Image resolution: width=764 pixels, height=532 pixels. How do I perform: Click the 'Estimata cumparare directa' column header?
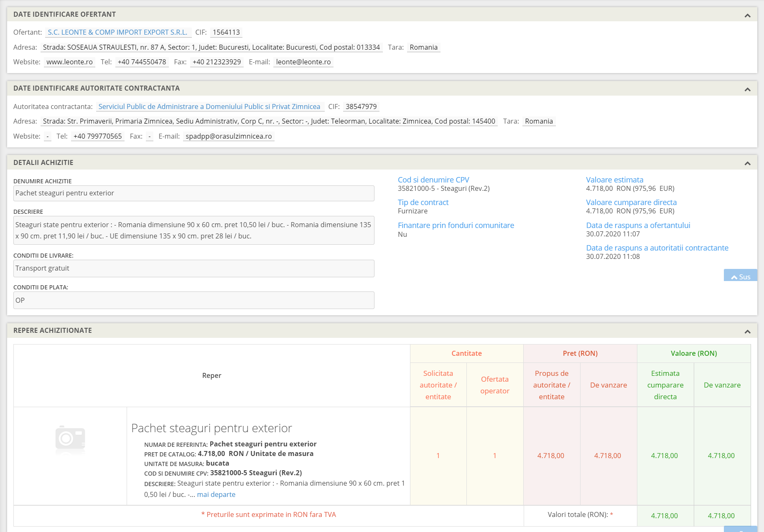click(665, 385)
